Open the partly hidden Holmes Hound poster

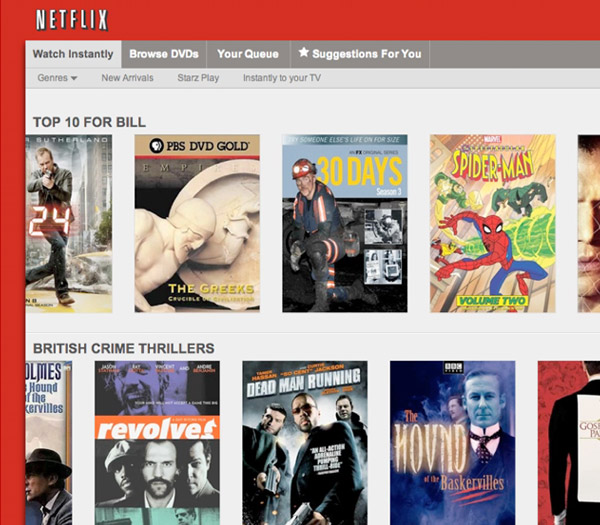coord(49,443)
